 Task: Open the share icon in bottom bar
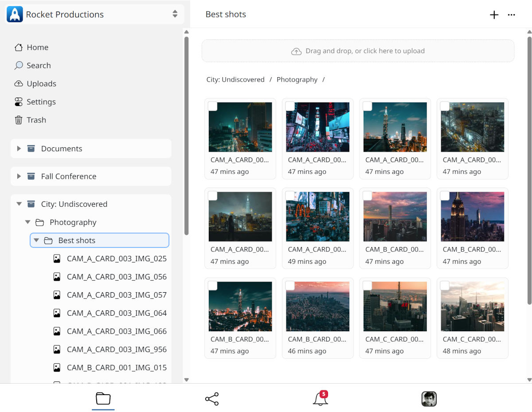[212, 399]
